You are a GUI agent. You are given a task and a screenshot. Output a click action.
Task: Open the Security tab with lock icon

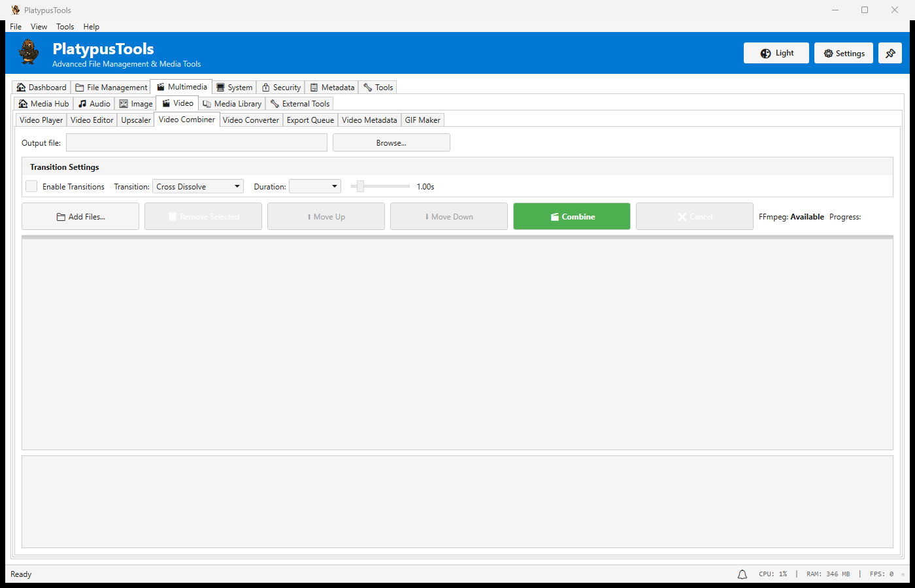pyautogui.click(x=281, y=88)
